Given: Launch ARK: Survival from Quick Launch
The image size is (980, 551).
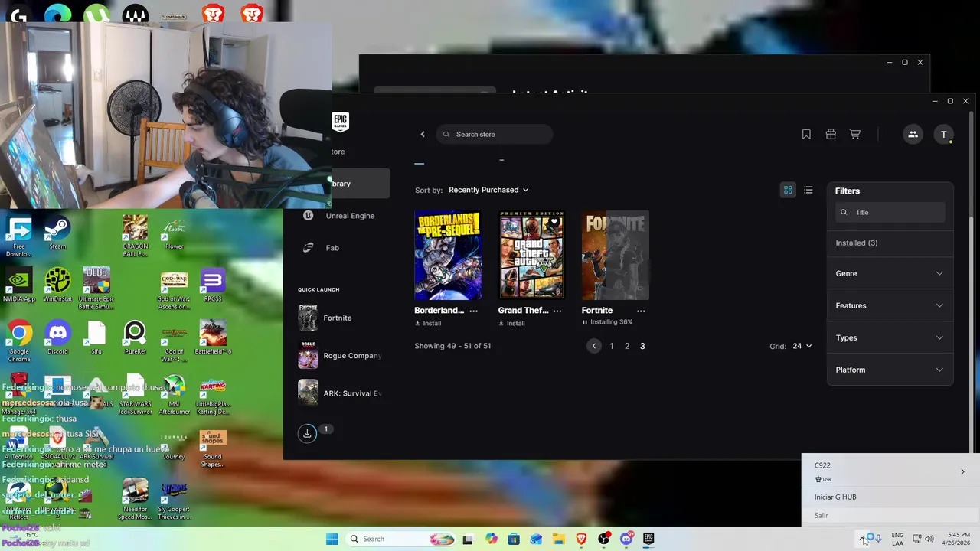Looking at the screenshot, I should (x=339, y=393).
